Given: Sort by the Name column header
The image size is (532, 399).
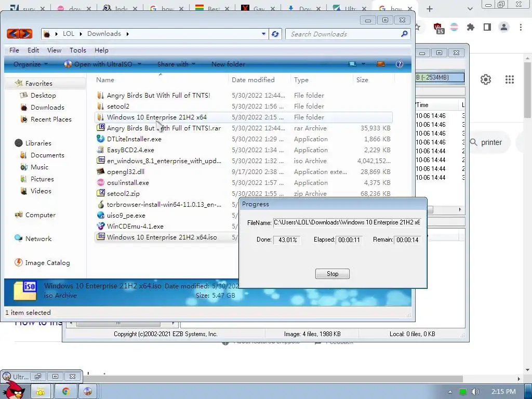Looking at the screenshot, I should tap(105, 79).
